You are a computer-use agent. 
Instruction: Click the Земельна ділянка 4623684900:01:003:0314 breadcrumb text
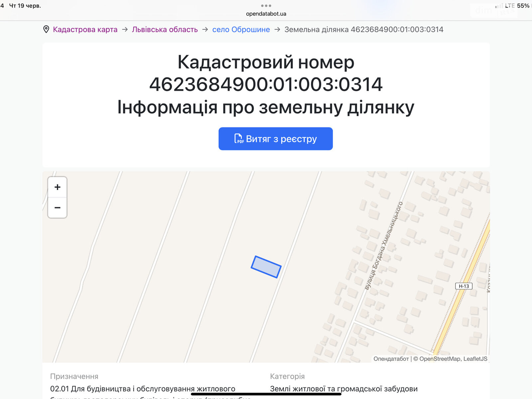(364, 30)
